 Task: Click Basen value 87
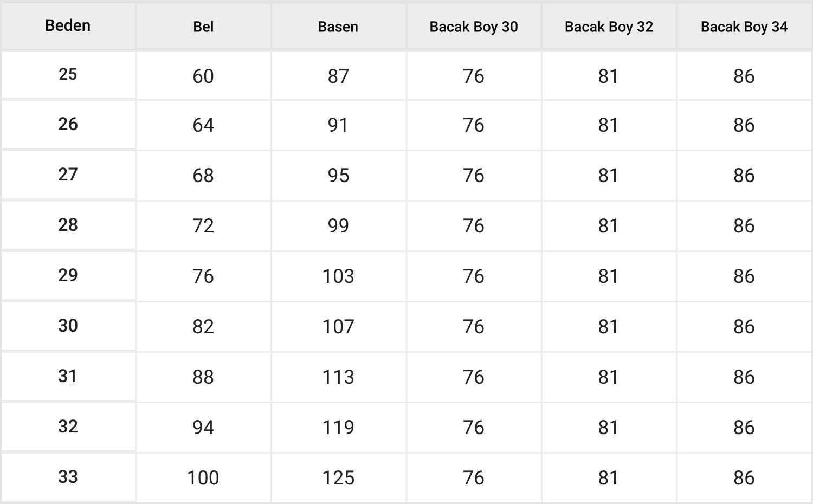(338, 76)
